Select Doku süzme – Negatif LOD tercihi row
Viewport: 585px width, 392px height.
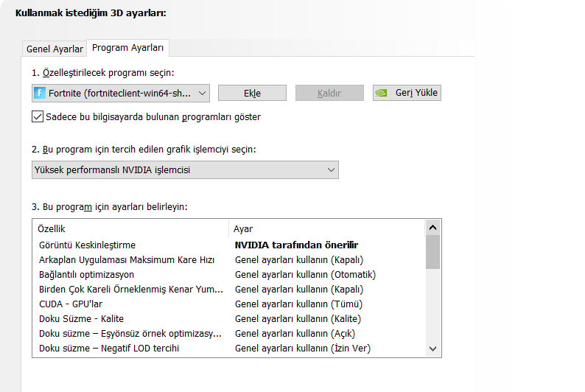109,348
